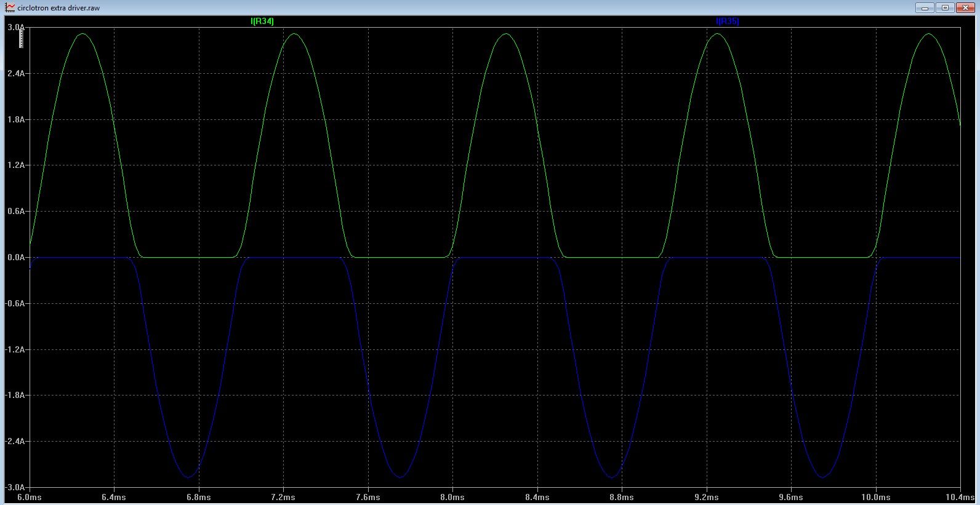Click the 8.4ms time axis label
This screenshot has width=980, height=505.
[x=537, y=497]
